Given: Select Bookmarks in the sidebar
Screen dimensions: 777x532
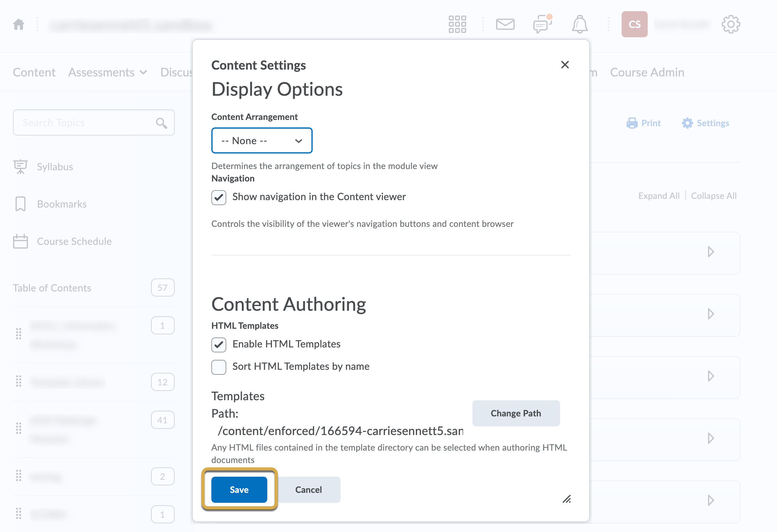Looking at the screenshot, I should pyautogui.click(x=62, y=204).
